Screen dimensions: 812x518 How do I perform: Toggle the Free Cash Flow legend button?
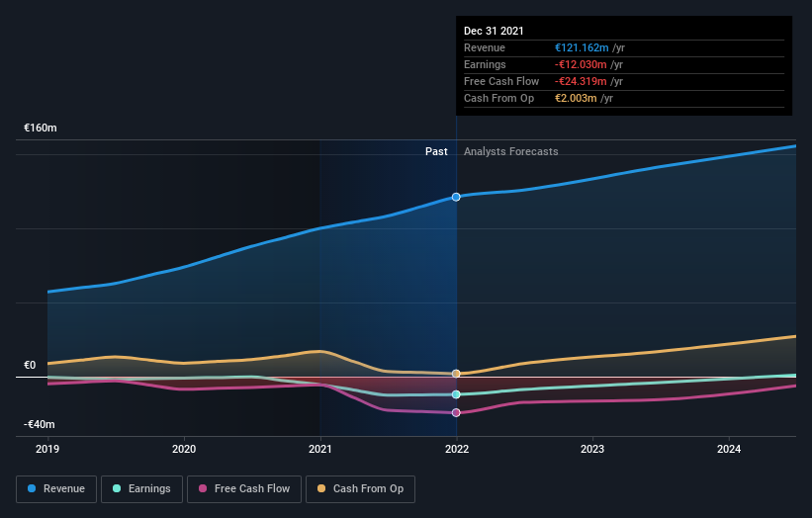point(244,489)
